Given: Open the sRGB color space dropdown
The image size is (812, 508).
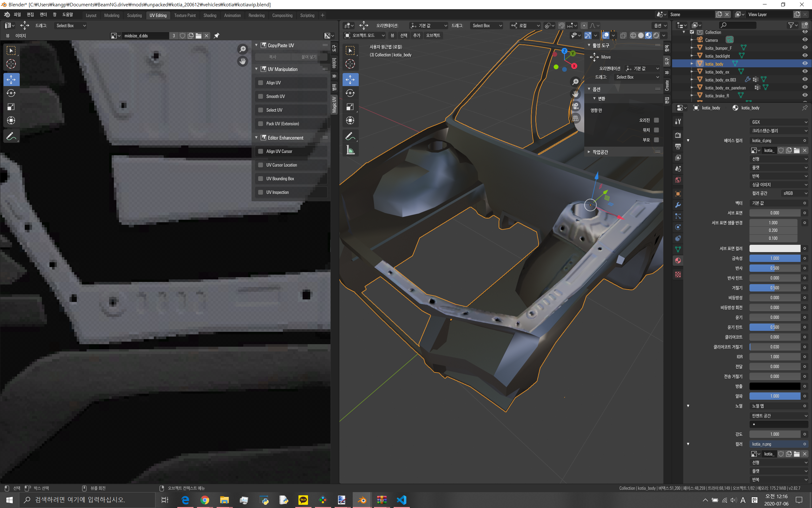Looking at the screenshot, I should [x=794, y=193].
